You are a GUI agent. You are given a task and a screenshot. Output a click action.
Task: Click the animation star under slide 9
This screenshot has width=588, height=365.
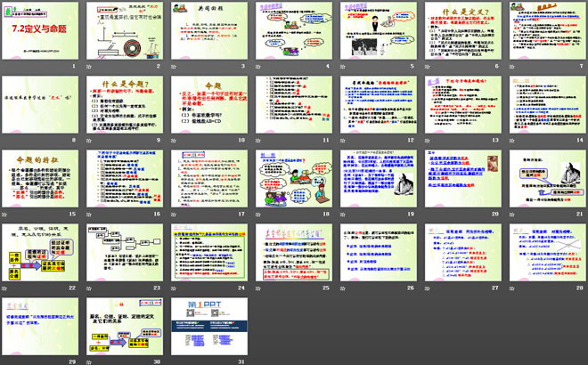tap(89, 141)
